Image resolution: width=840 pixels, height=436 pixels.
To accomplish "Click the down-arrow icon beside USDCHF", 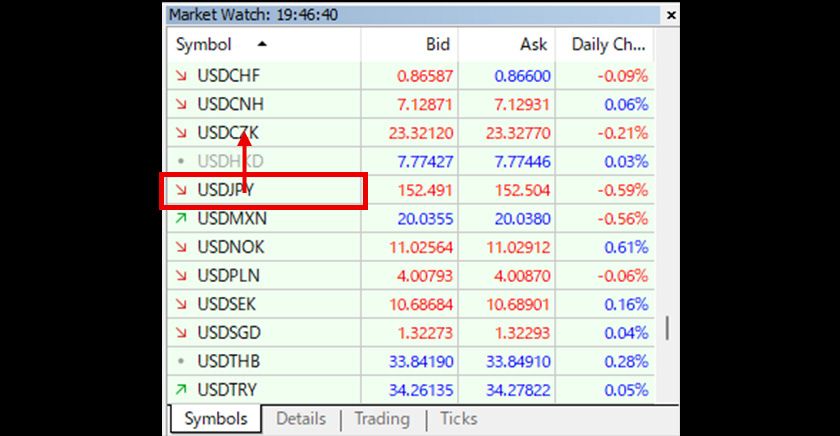I will (x=180, y=76).
